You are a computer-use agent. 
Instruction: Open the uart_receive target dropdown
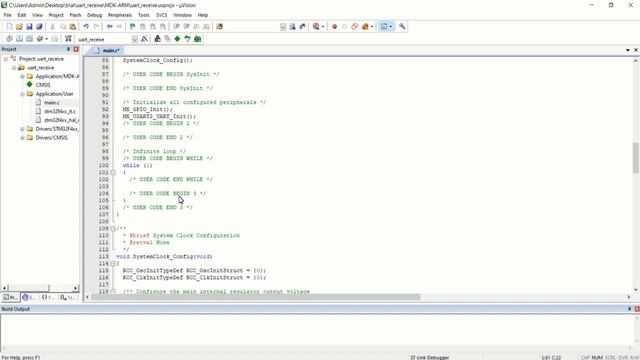tap(135, 39)
